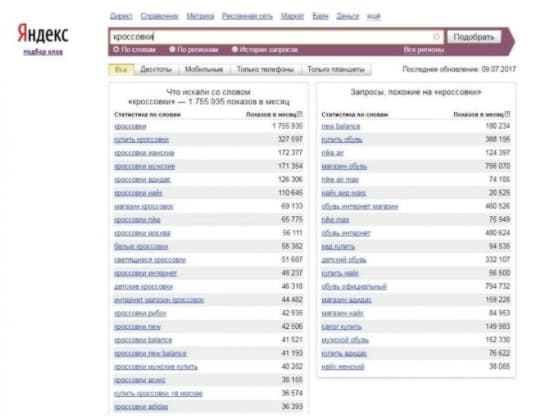Open the 'кроссовки интернет' query link
545x417 pixels.
pyautogui.click(x=145, y=273)
